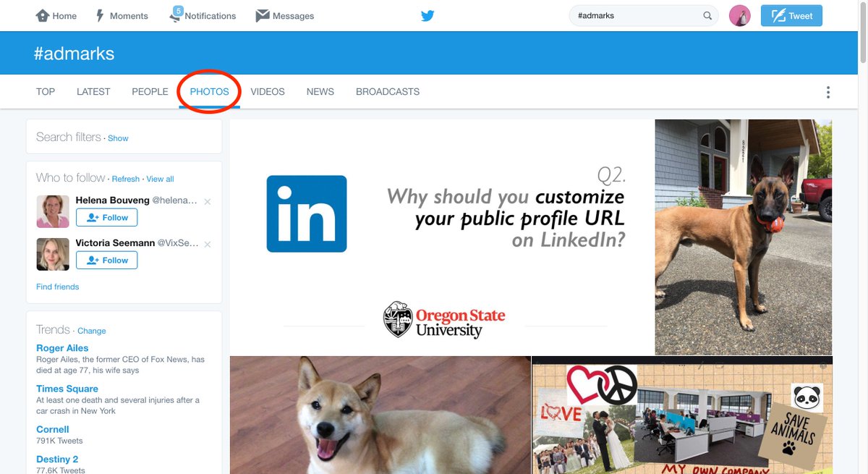Go to the Home page

(x=56, y=16)
